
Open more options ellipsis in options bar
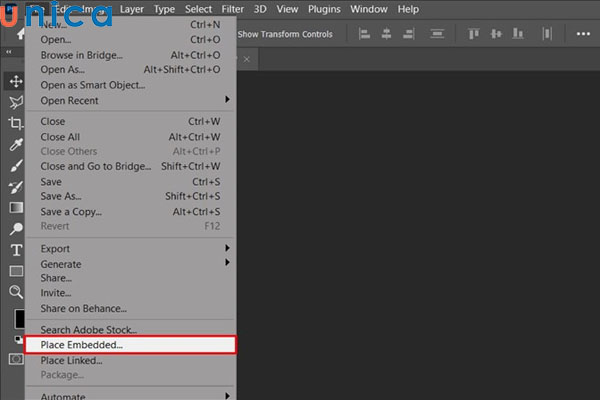click(583, 34)
